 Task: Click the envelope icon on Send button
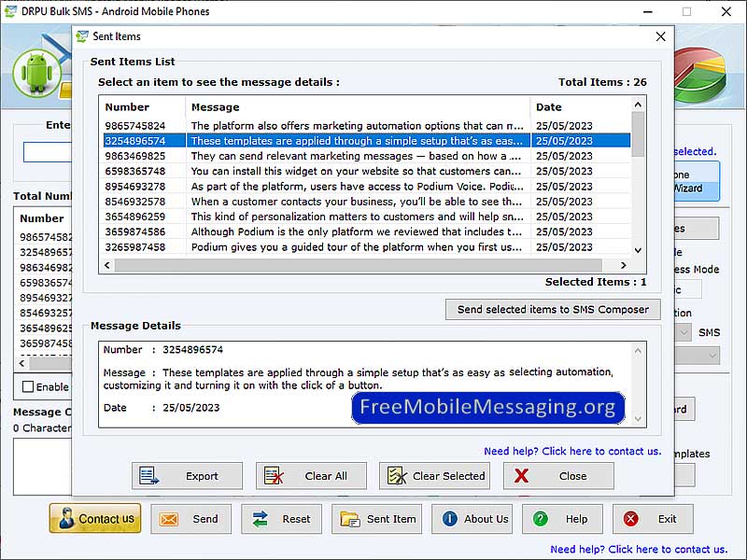[x=169, y=519]
